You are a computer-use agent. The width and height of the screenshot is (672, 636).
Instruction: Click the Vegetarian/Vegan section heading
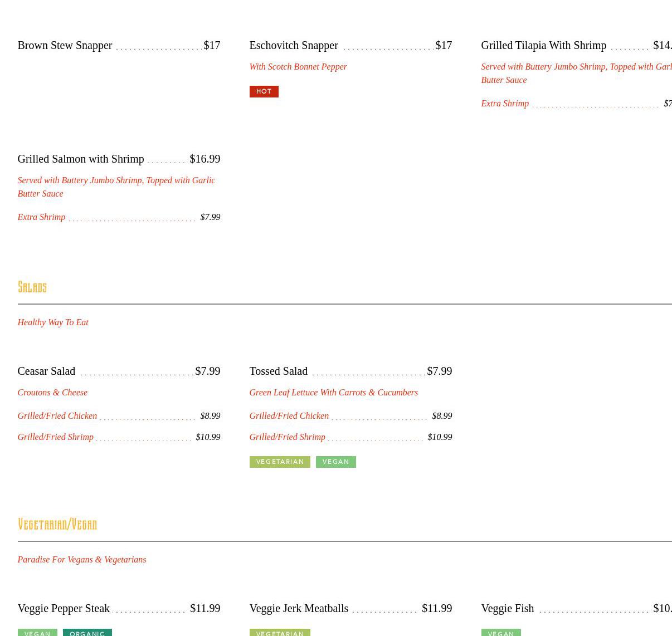click(57, 525)
